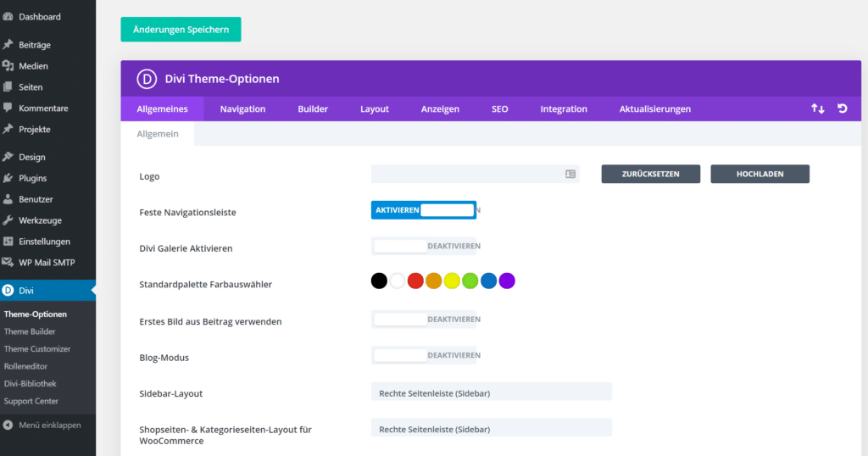Open the WooCommerce Shopseiten layout dropdown
Viewport: 868px width, 456px height.
tap(492, 429)
